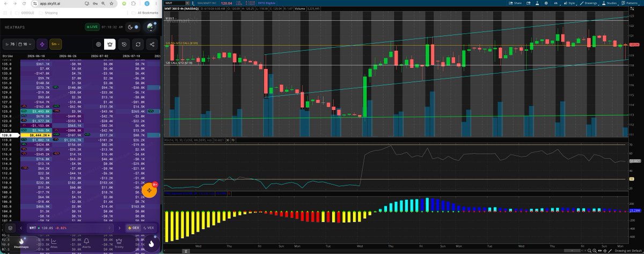
Task: Open the Trinity tab
Action: click(119, 244)
